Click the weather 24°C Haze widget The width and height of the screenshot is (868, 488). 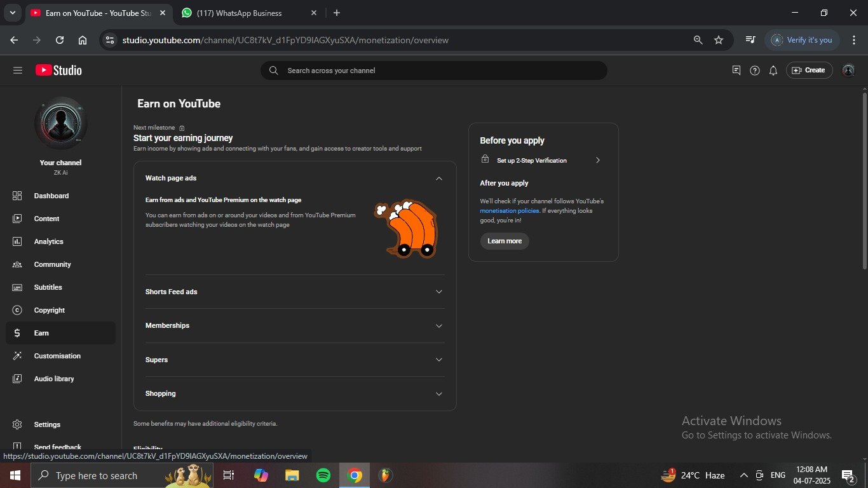click(693, 475)
